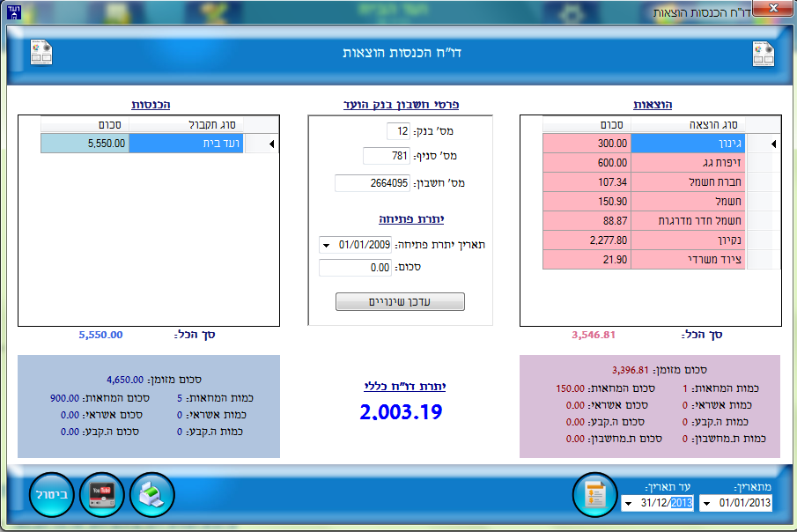Click the 300.00 amount cell
Screen dimensions: 797x532
coord(587,144)
